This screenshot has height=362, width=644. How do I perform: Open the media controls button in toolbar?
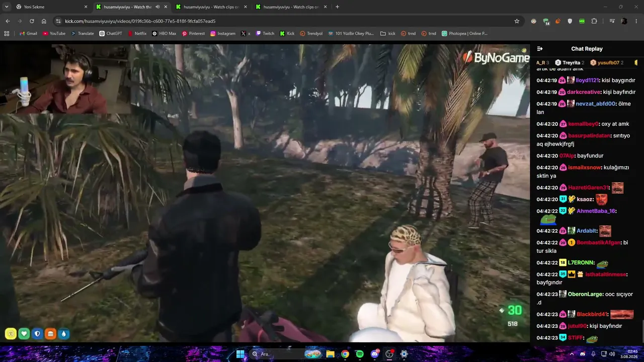coord(612,21)
